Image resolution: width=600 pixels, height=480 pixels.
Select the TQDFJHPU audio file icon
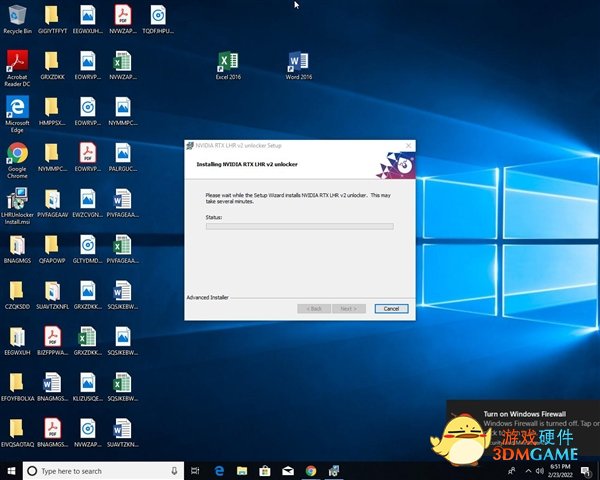point(158,20)
